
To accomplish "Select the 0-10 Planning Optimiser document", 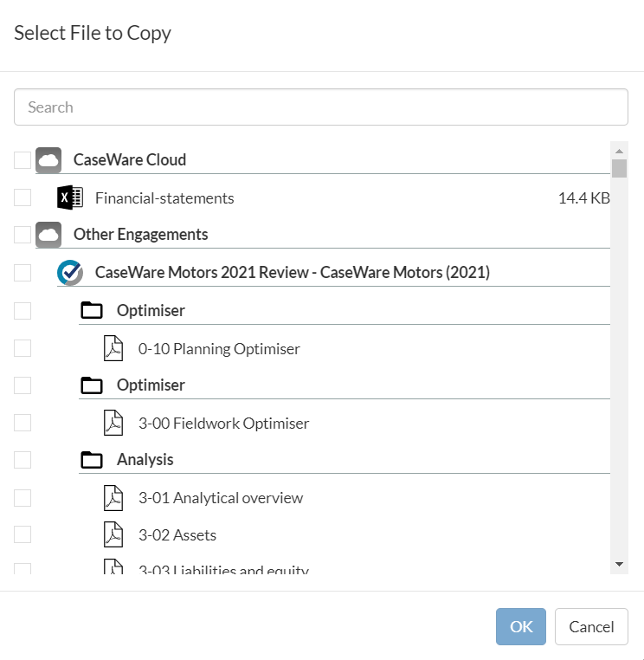I will click(x=218, y=349).
